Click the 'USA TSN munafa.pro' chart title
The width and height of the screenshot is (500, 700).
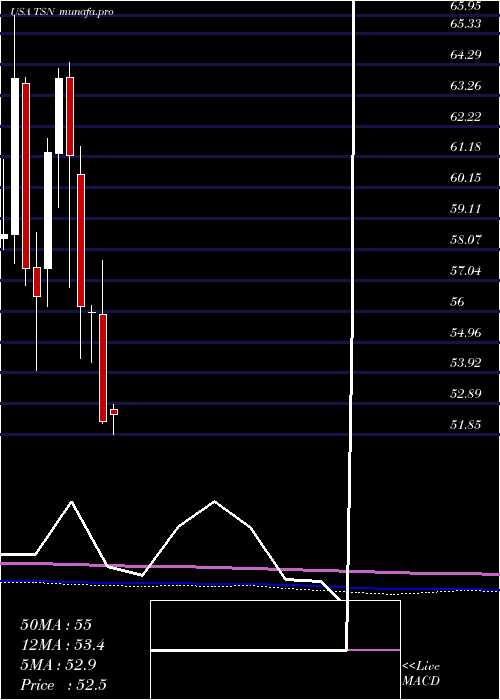(62, 12)
